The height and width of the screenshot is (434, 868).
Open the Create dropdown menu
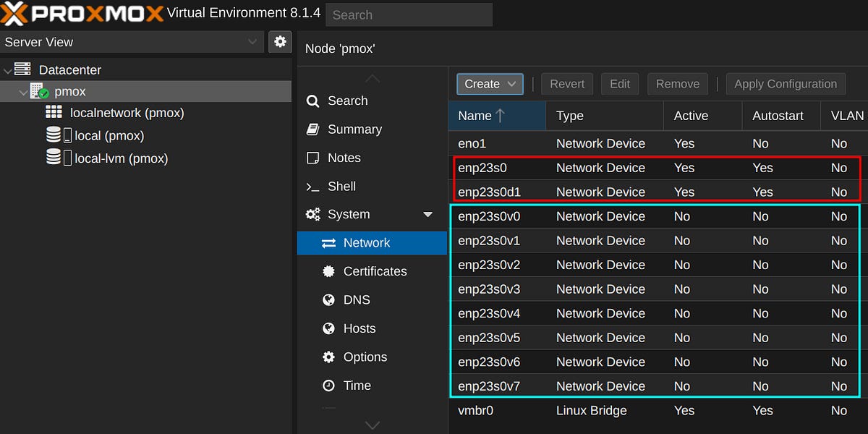tap(490, 84)
